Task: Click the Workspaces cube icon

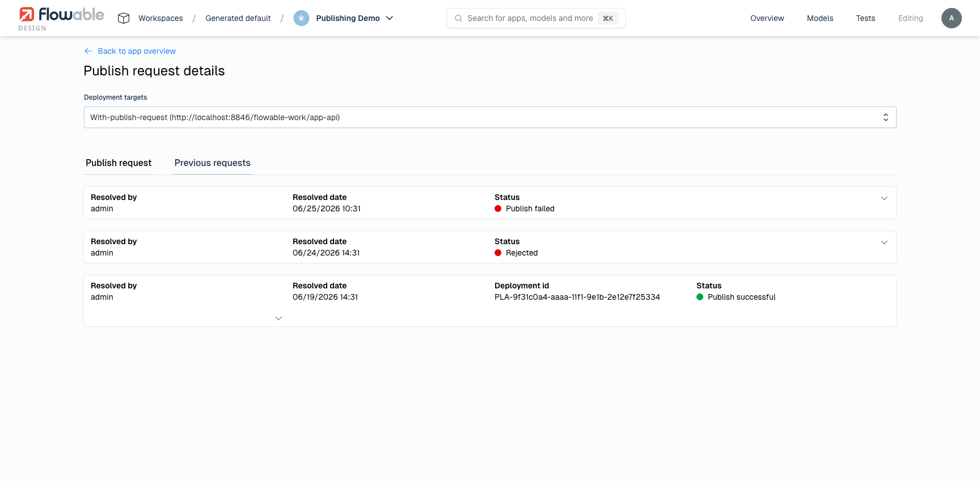Action: click(x=124, y=18)
